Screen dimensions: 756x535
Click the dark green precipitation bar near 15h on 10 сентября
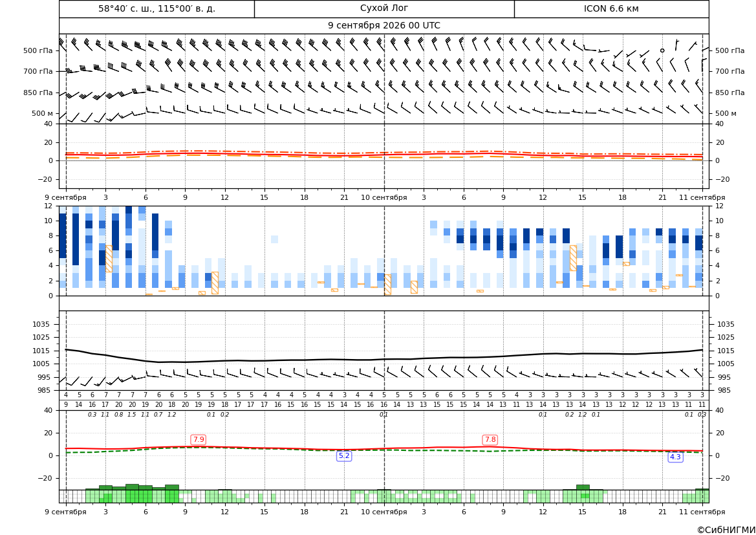click(583, 487)
